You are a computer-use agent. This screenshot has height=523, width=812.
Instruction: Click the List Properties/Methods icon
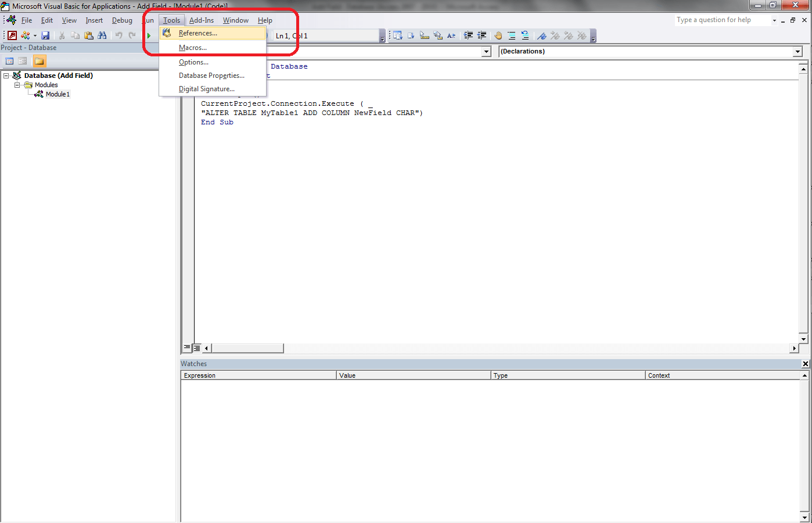(398, 35)
